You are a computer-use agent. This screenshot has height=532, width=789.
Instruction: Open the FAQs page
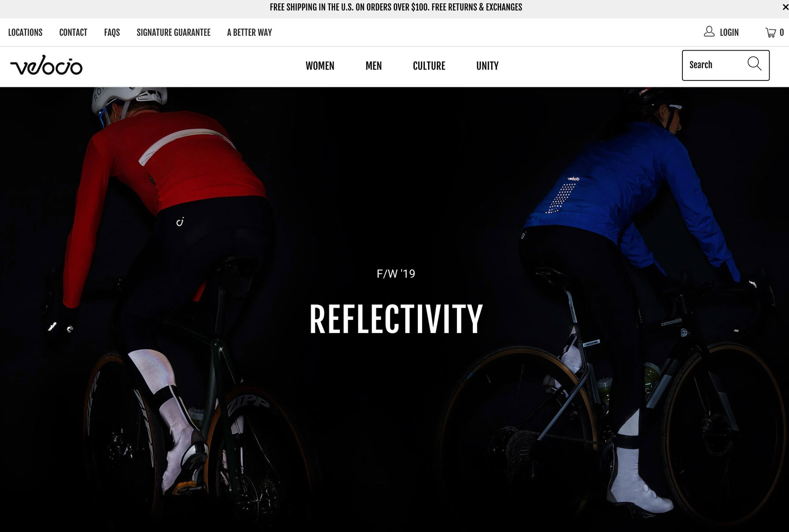click(112, 33)
